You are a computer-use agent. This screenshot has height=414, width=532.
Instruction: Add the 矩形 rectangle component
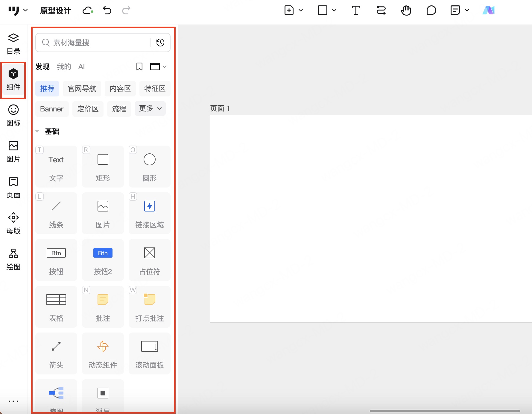click(103, 167)
